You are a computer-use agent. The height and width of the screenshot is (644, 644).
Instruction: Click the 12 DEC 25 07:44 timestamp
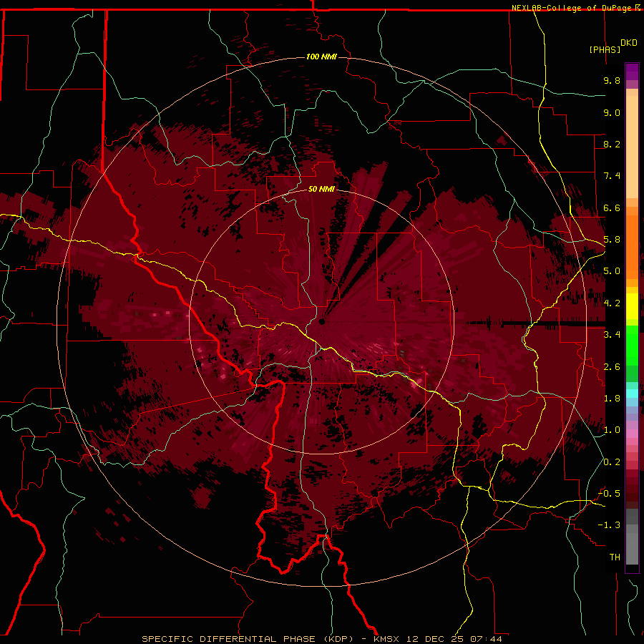pyautogui.click(x=454, y=639)
